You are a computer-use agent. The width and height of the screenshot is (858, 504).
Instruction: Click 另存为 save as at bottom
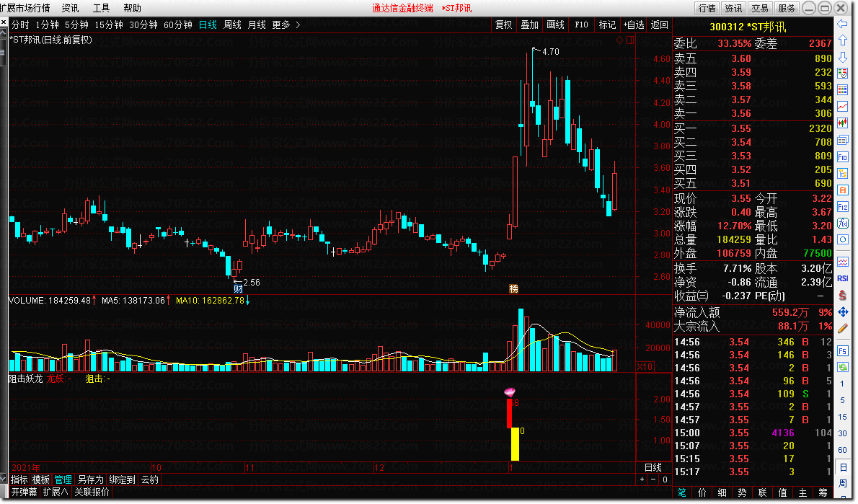tap(91, 480)
